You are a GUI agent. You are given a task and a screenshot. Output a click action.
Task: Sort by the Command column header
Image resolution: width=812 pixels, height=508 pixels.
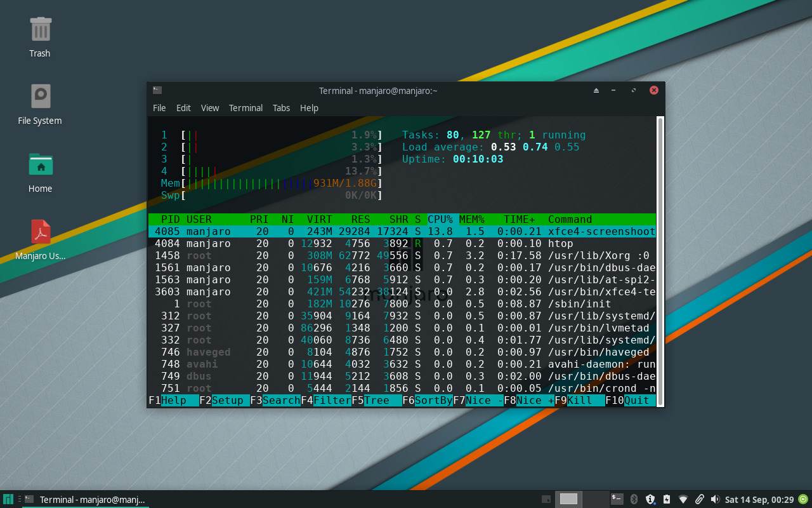pos(570,219)
